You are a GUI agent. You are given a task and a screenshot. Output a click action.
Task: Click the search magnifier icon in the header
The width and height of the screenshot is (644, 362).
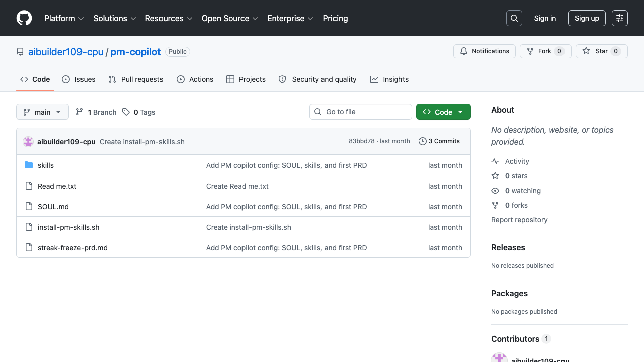[x=514, y=18]
